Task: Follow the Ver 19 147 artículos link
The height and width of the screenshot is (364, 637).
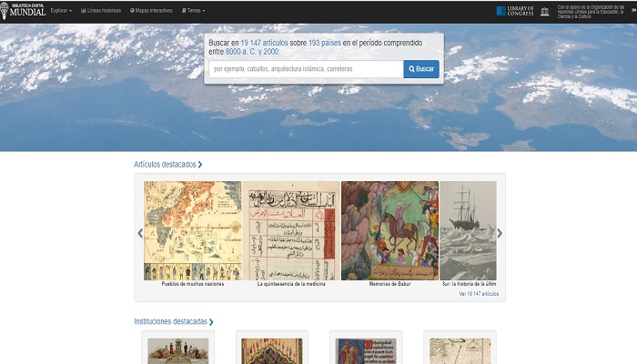Action: pyautogui.click(x=479, y=294)
